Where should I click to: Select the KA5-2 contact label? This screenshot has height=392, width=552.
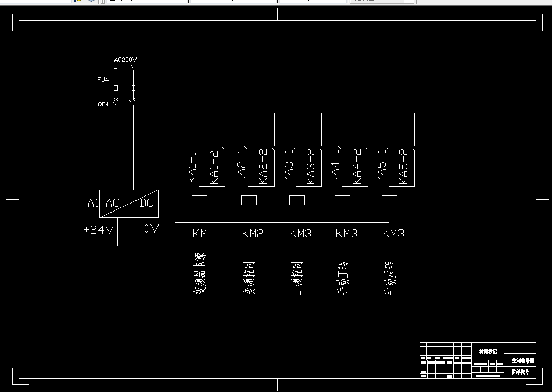[404, 166]
